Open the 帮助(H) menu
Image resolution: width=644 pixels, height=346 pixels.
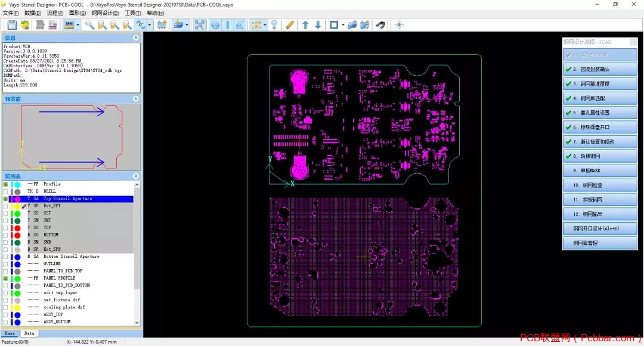[x=156, y=13]
